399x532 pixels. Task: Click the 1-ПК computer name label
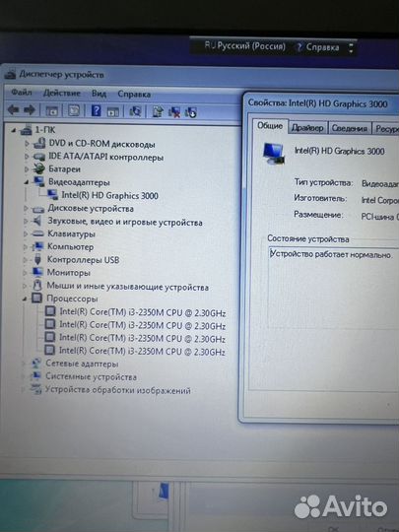pyautogui.click(x=45, y=130)
